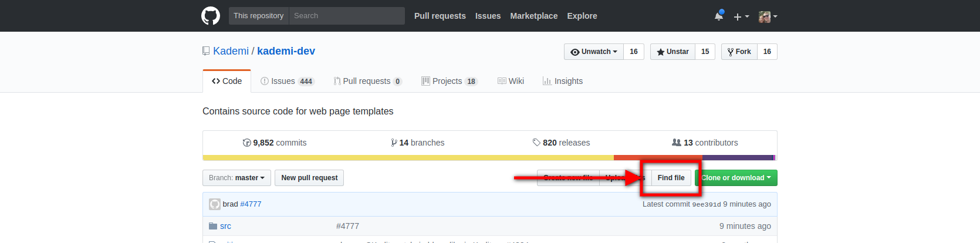View the 820 releases

pos(561,143)
